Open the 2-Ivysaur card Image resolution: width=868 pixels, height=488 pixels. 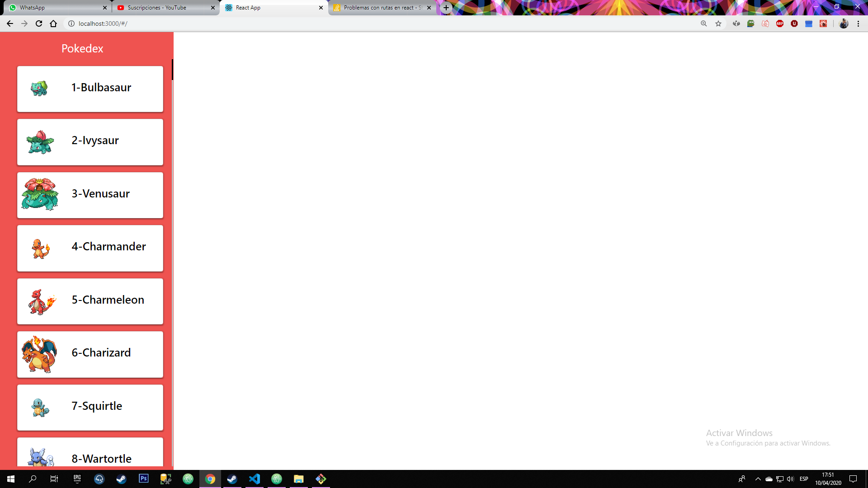tap(90, 142)
